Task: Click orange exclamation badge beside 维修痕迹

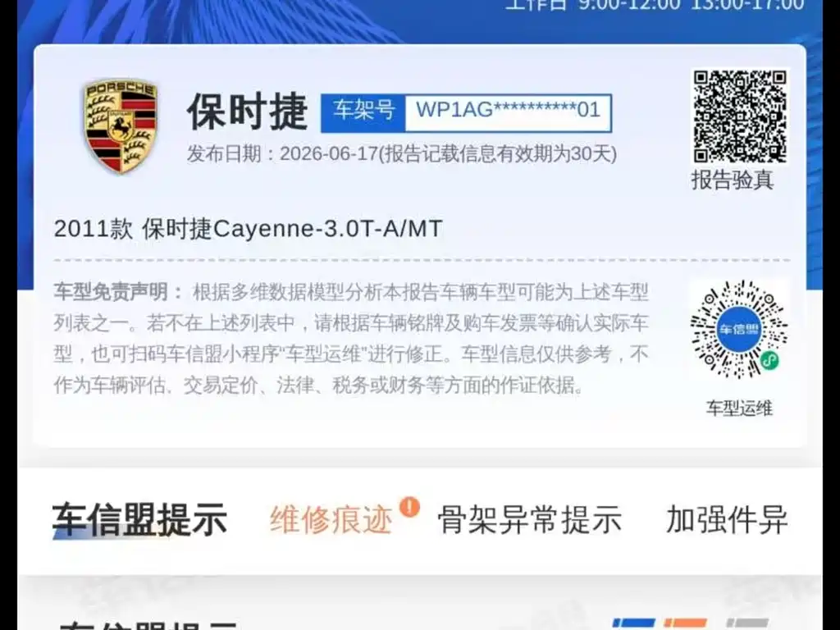Action: click(410, 505)
